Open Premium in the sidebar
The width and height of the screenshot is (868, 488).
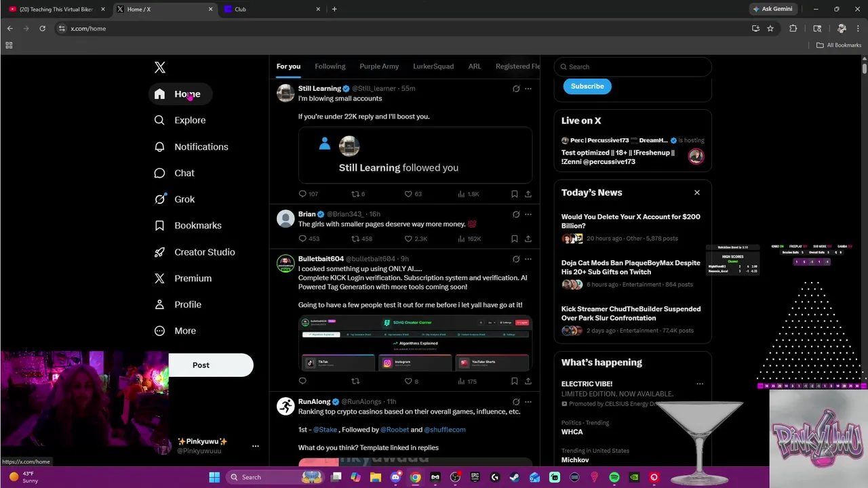click(184, 279)
